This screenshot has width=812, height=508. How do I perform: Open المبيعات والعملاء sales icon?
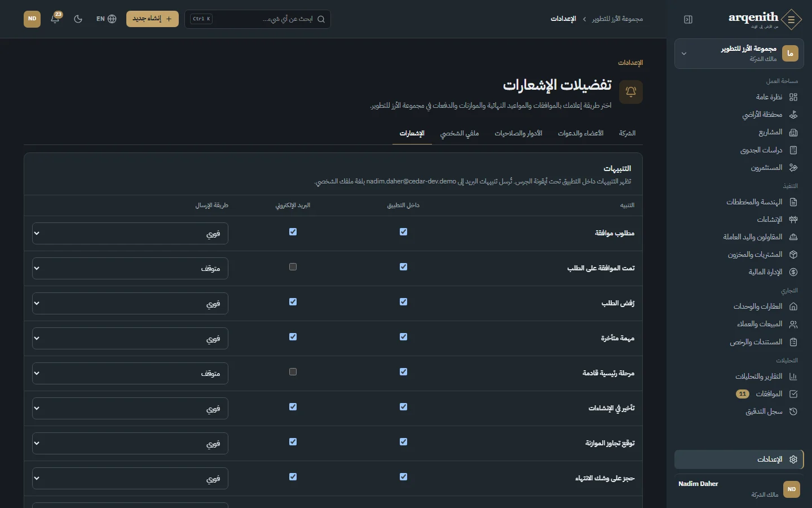click(793, 324)
